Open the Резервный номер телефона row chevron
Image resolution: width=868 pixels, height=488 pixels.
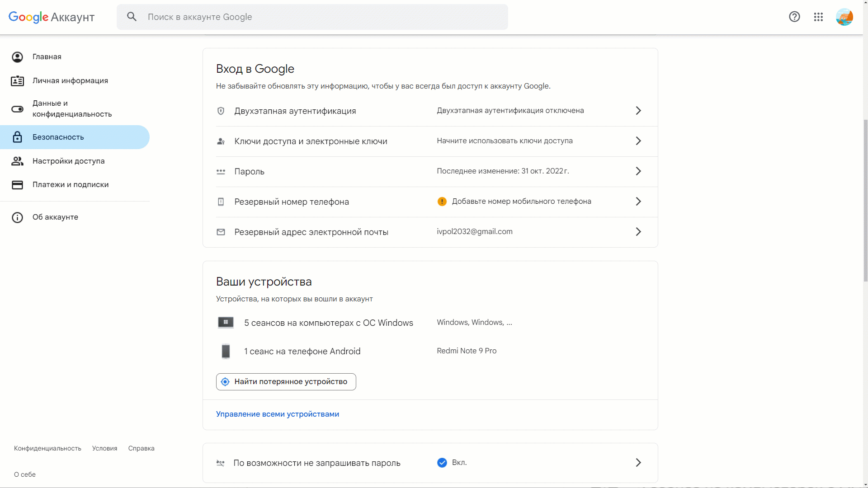click(638, 202)
